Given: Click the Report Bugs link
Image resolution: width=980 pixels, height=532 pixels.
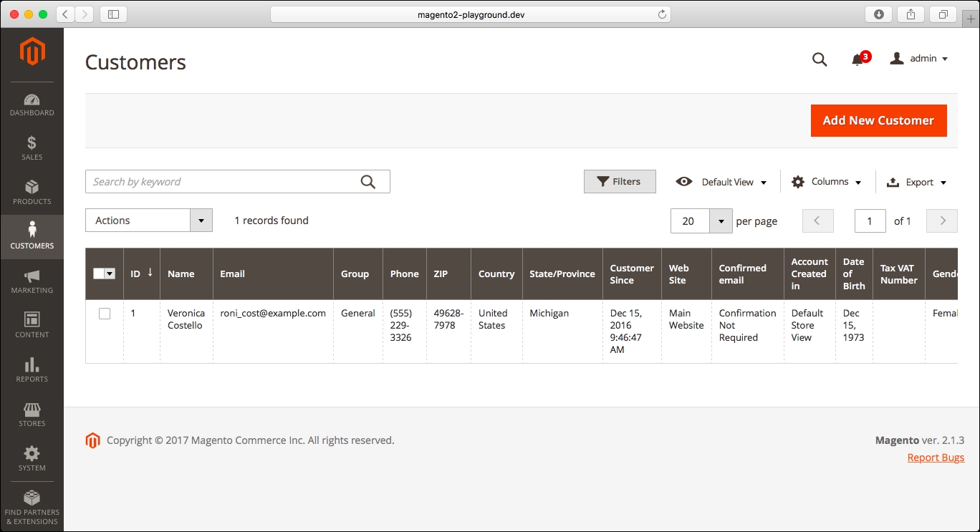Looking at the screenshot, I should 936,458.
